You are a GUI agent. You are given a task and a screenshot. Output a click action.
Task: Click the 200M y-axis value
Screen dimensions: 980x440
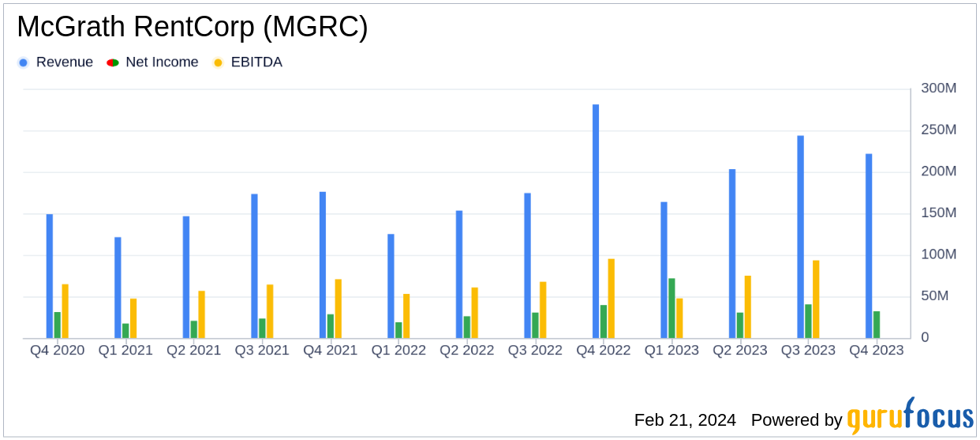click(x=939, y=171)
